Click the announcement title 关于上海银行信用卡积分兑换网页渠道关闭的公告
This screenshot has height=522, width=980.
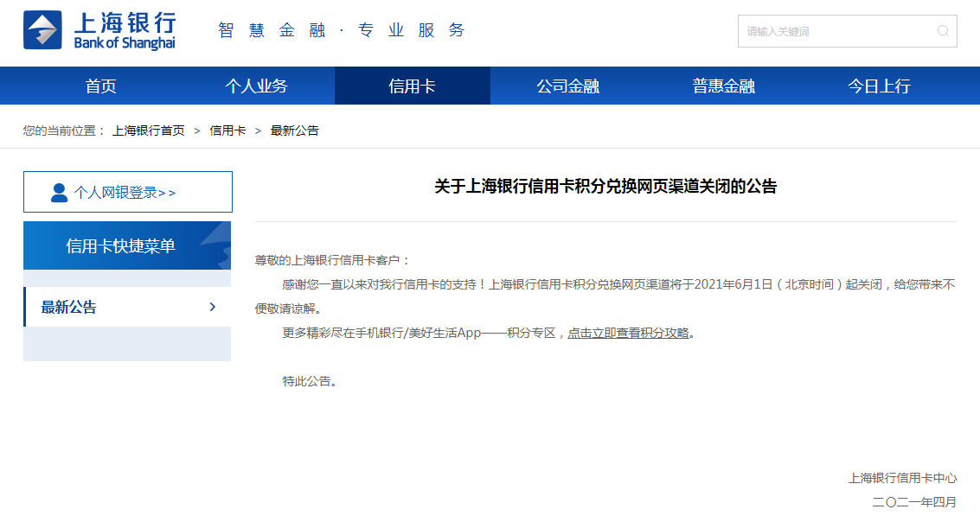[605, 186]
